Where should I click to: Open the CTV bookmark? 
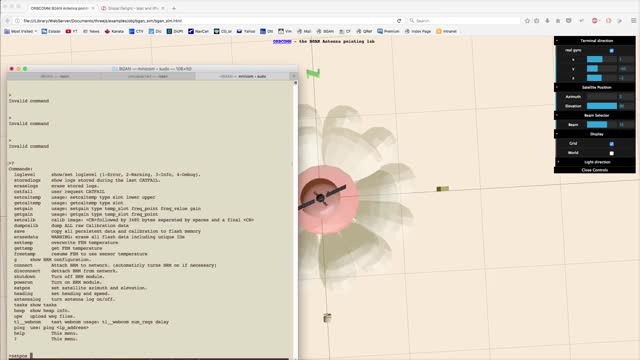pyautogui.click(x=136, y=31)
